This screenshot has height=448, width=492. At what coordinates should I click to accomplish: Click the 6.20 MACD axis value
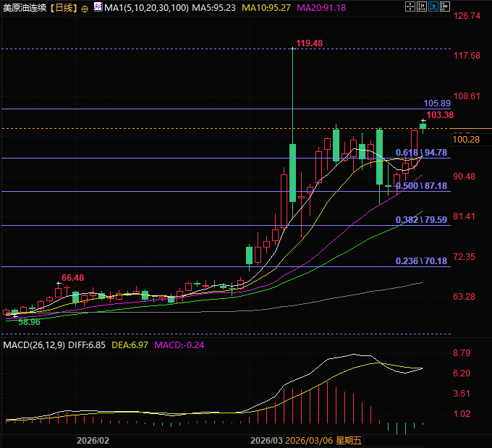click(x=462, y=373)
